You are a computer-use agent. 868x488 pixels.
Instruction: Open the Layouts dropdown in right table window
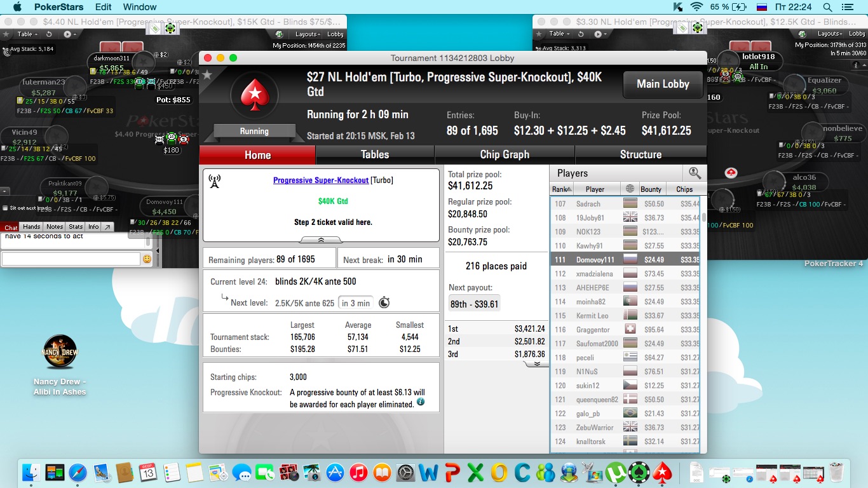(x=831, y=34)
